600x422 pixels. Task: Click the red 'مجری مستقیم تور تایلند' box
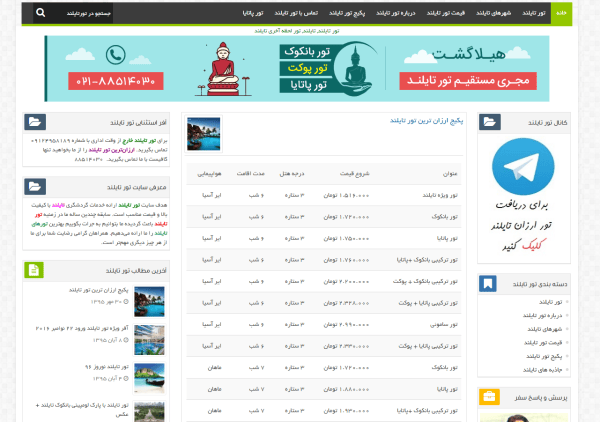point(468,81)
